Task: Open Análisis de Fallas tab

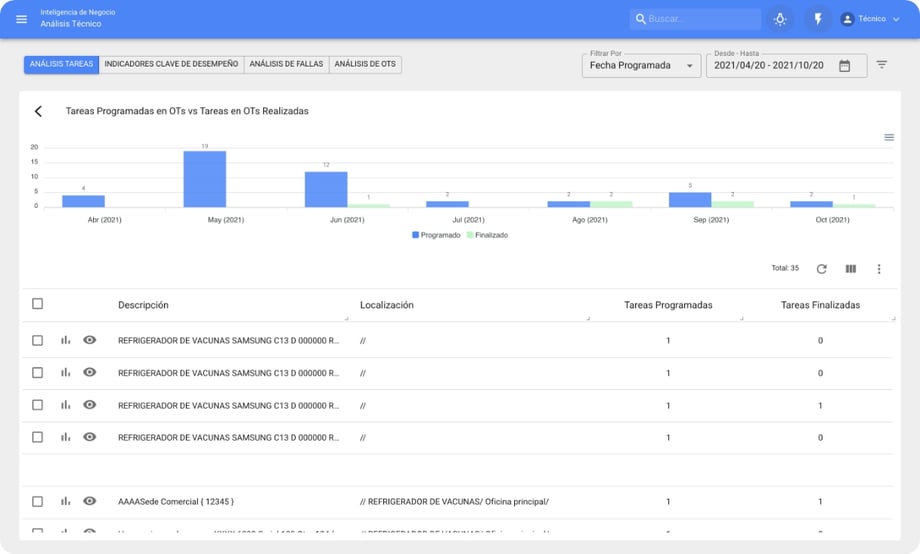Action: (x=286, y=64)
